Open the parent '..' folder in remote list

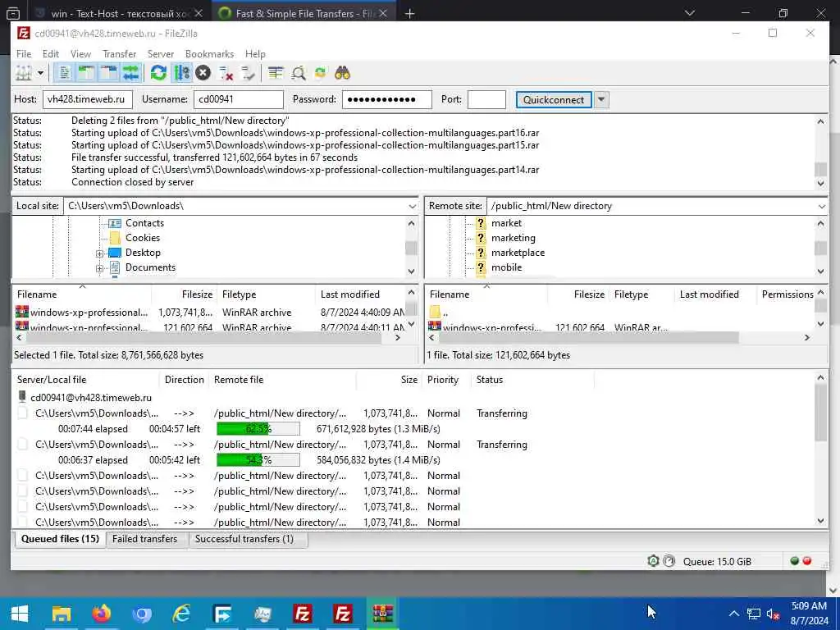(x=439, y=313)
